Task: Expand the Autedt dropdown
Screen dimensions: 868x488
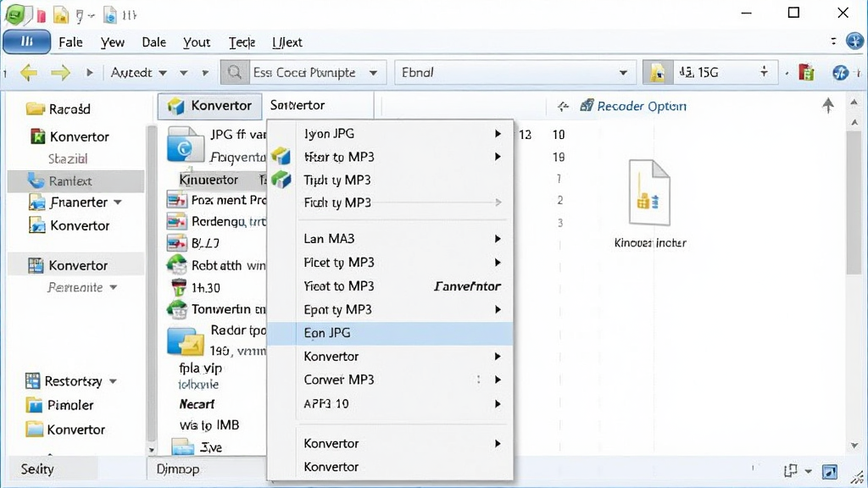Action: click(162, 73)
